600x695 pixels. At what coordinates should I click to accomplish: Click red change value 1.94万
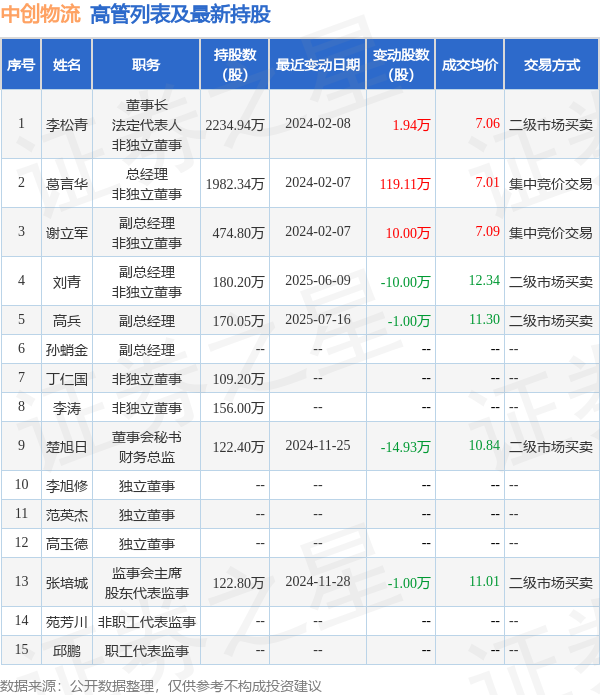point(412,125)
